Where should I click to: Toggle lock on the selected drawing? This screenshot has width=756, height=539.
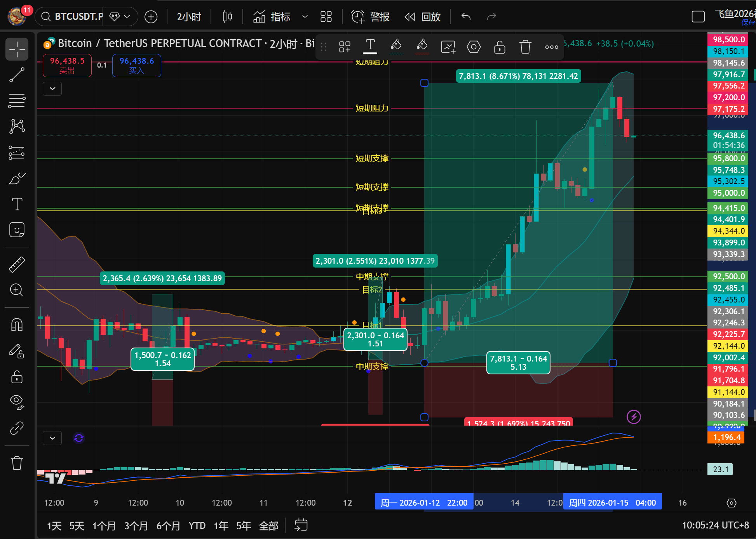[x=500, y=47]
